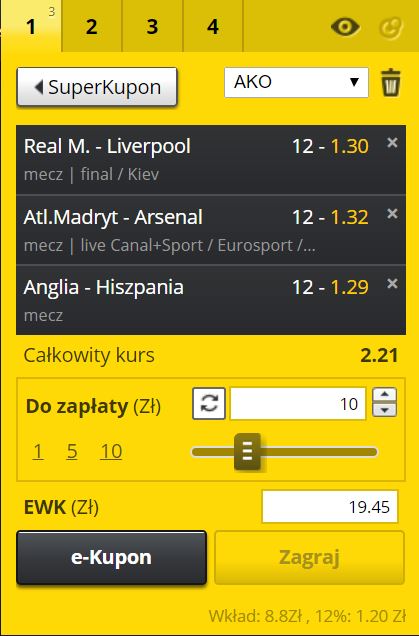The width and height of the screenshot is (419, 636).
Task: Switch to coupon tab 2
Action: (x=92, y=26)
